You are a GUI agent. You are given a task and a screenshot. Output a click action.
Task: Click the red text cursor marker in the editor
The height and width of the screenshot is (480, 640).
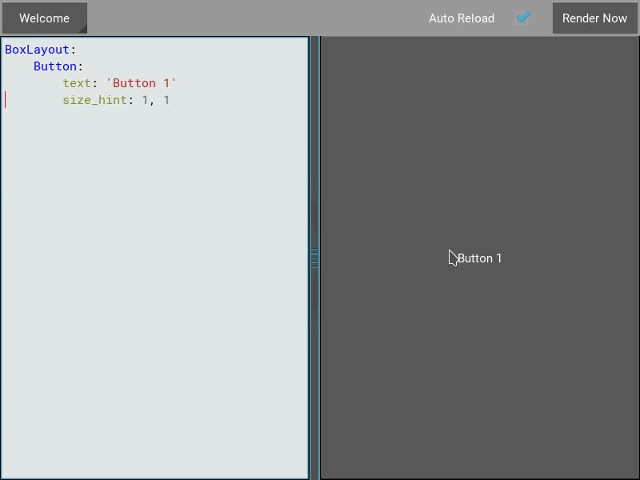(6, 100)
